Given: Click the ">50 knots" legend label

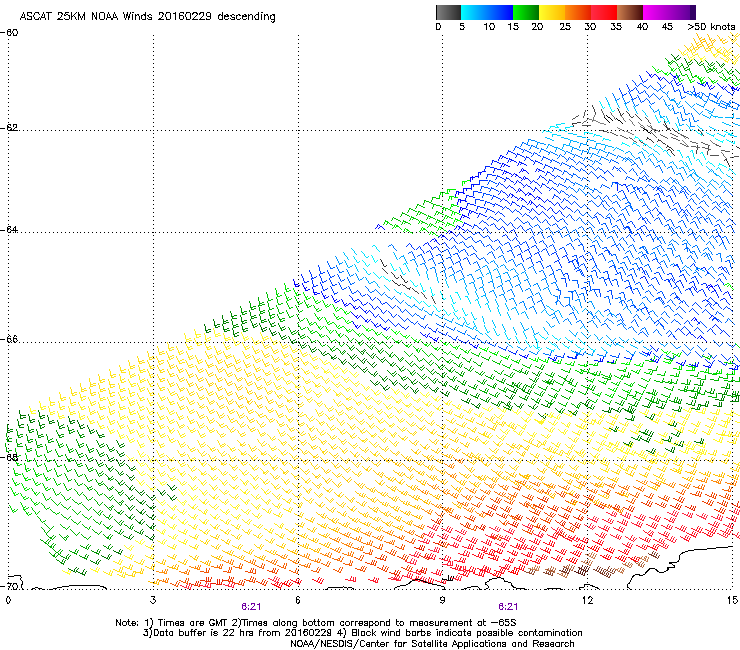Looking at the screenshot, I should [x=711, y=27].
